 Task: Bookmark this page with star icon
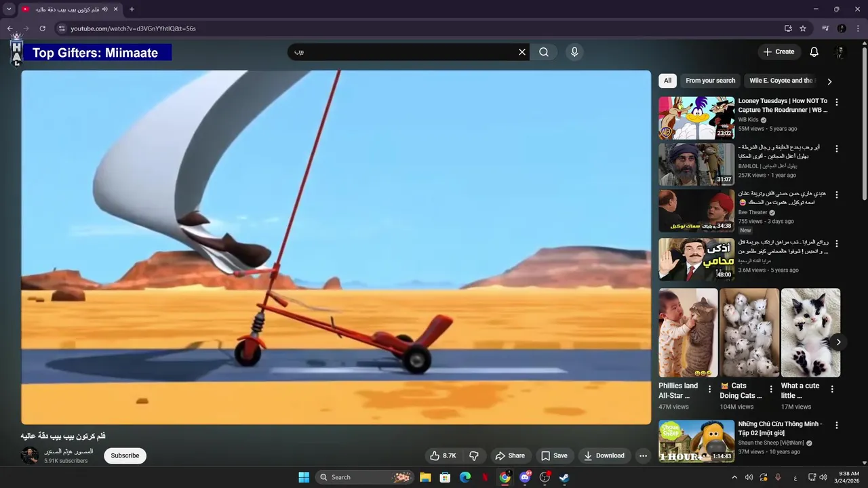pos(803,28)
